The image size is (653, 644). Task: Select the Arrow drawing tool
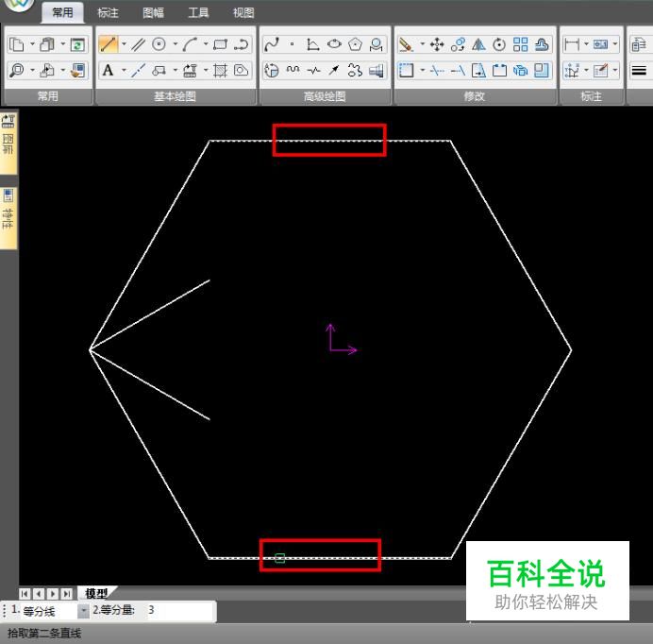click(334, 70)
